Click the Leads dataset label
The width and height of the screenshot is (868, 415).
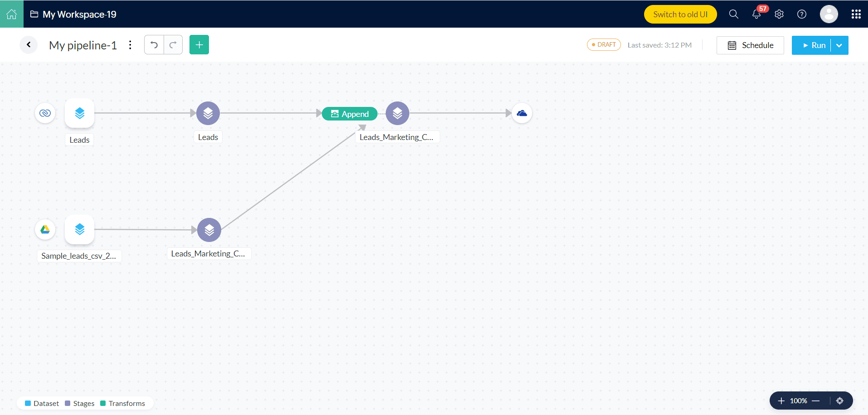click(x=79, y=140)
